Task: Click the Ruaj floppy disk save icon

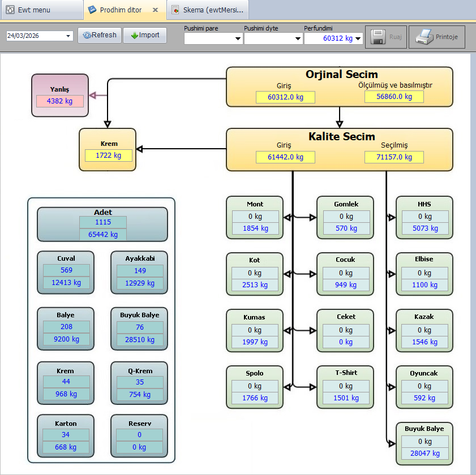Action: click(x=379, y=37)
